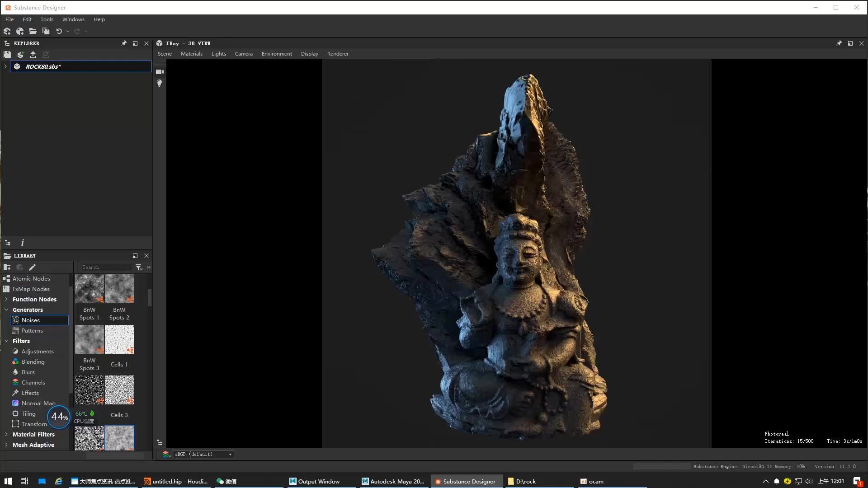Select the camera icon in the 3D view sidebar

pos(160,71)
